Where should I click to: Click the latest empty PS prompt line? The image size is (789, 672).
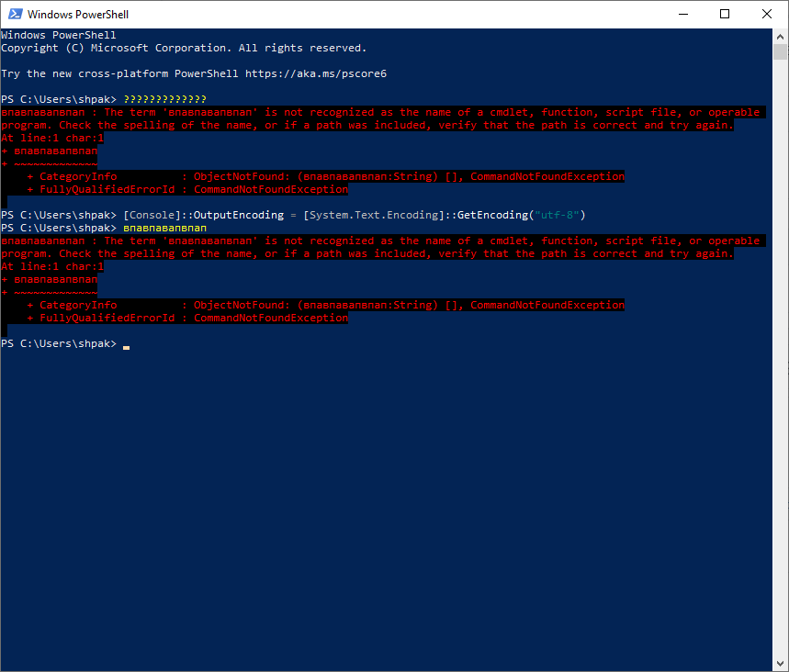tap(60, 342)
